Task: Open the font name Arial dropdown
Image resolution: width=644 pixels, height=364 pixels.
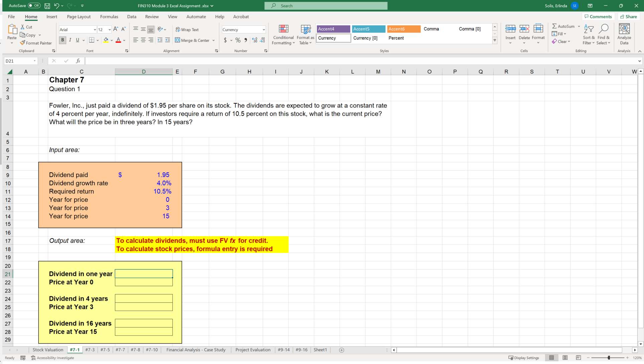Action: coord(95,30)
